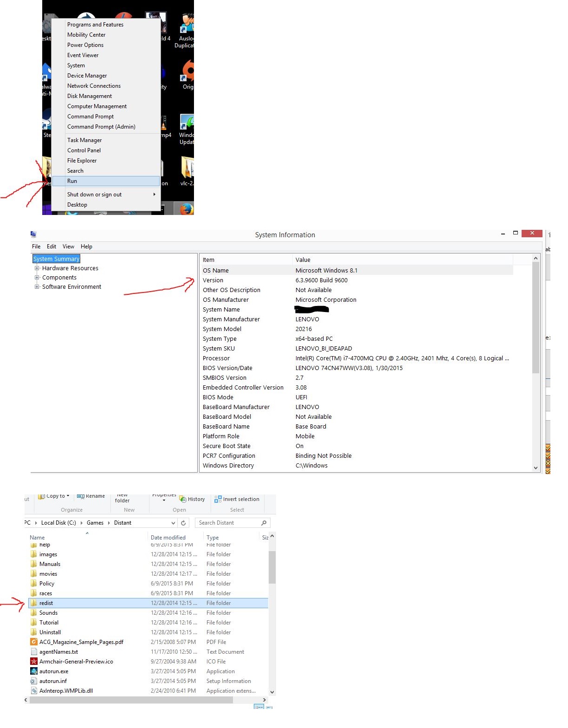Click the Policy folder icon
This screenshot has width=568, height=728.
pos(34,583)
